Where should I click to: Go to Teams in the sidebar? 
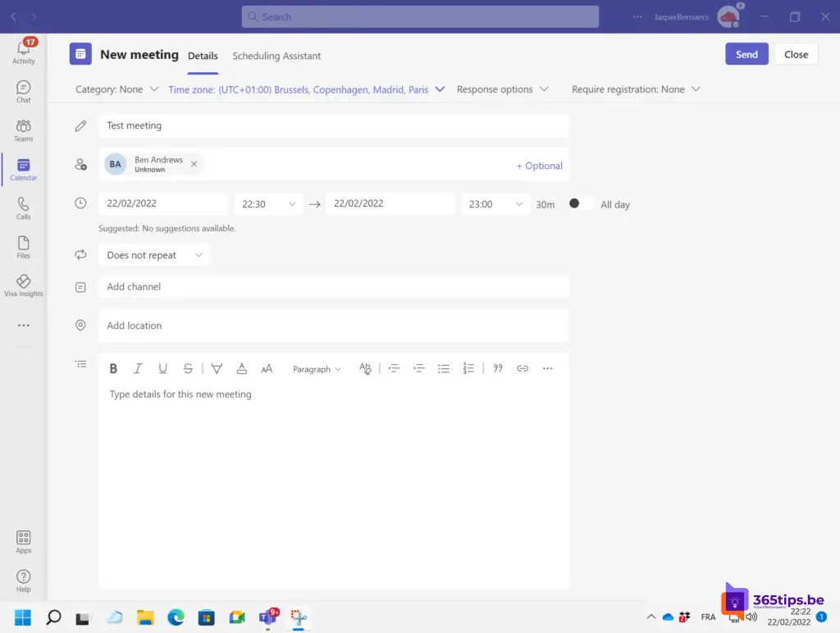point(24,130)
